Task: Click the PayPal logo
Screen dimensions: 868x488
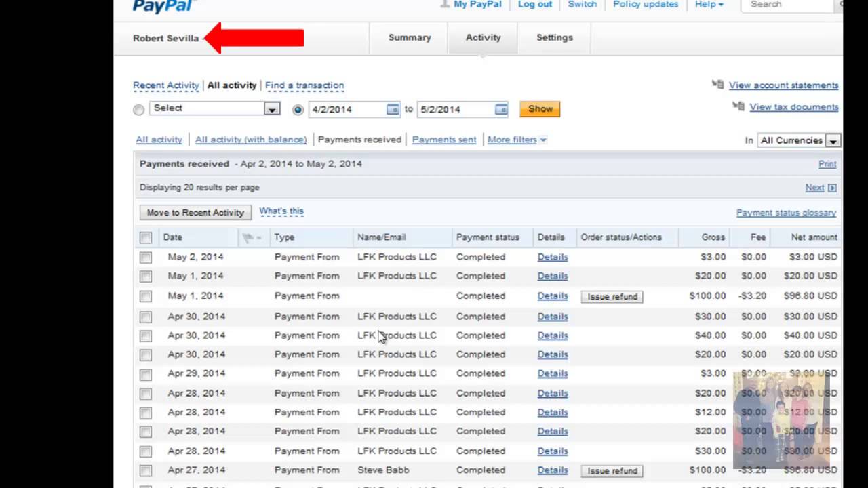Action: pyautogui.click(x=163, y=5)
